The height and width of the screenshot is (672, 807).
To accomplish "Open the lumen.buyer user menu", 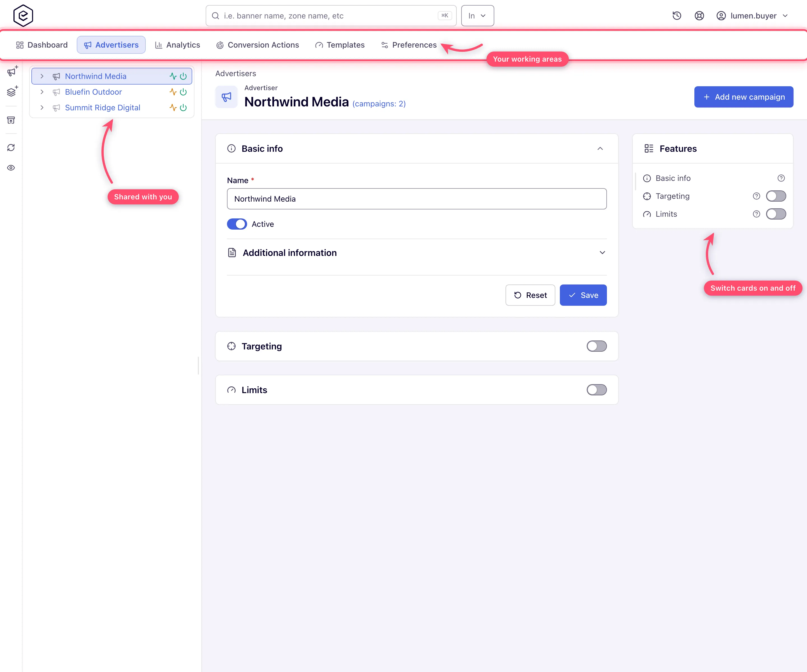I will click(752, 16).
